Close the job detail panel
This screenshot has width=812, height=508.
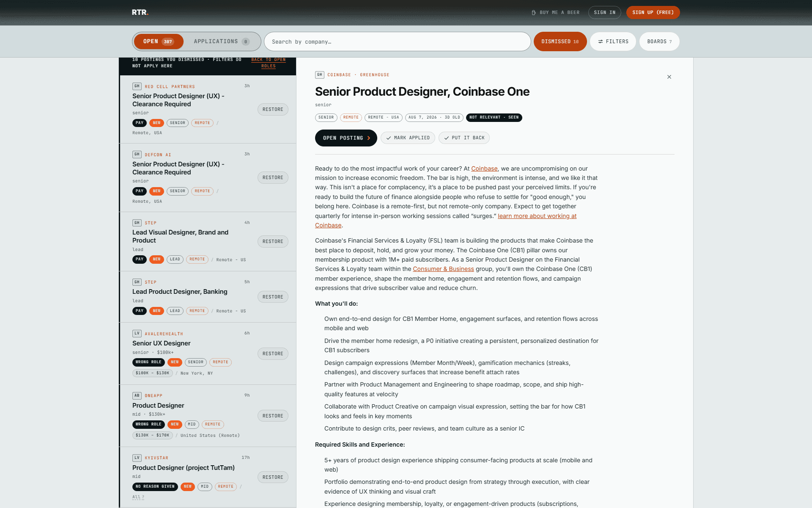[669, 77]
